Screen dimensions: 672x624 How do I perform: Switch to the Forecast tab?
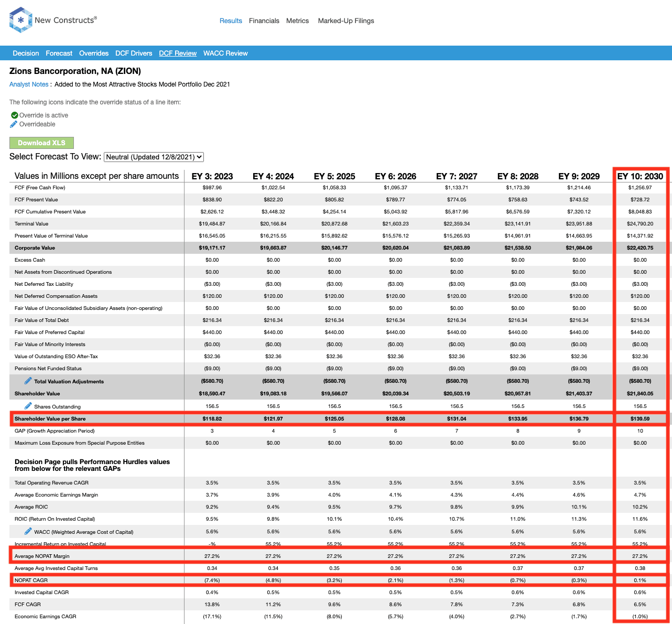[59, 53]
